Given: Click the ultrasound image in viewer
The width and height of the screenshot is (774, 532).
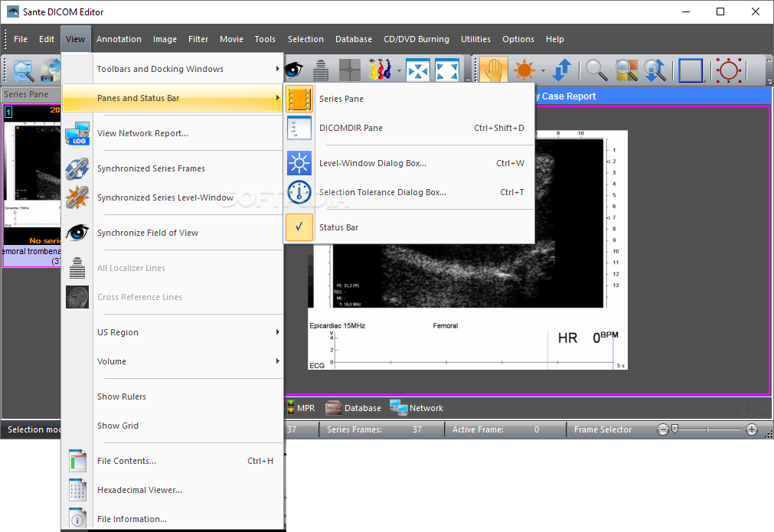Looking at the screenshot, I should point(467,250).
